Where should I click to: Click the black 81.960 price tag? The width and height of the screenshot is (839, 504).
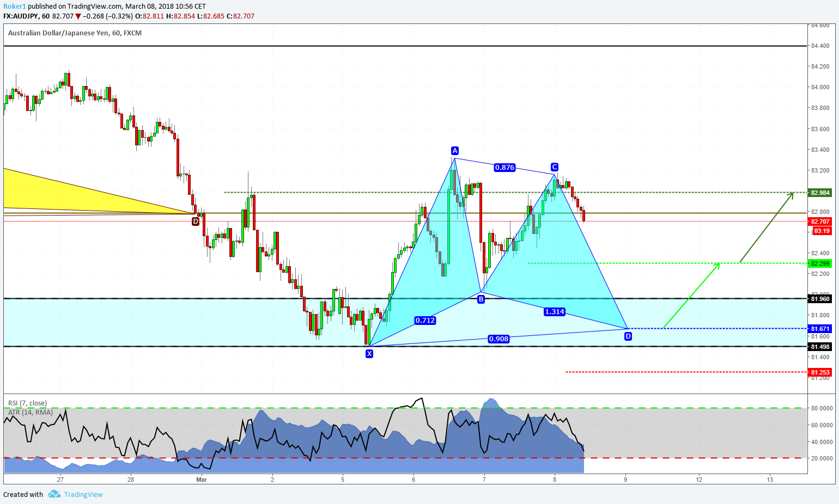pos(820,299)
